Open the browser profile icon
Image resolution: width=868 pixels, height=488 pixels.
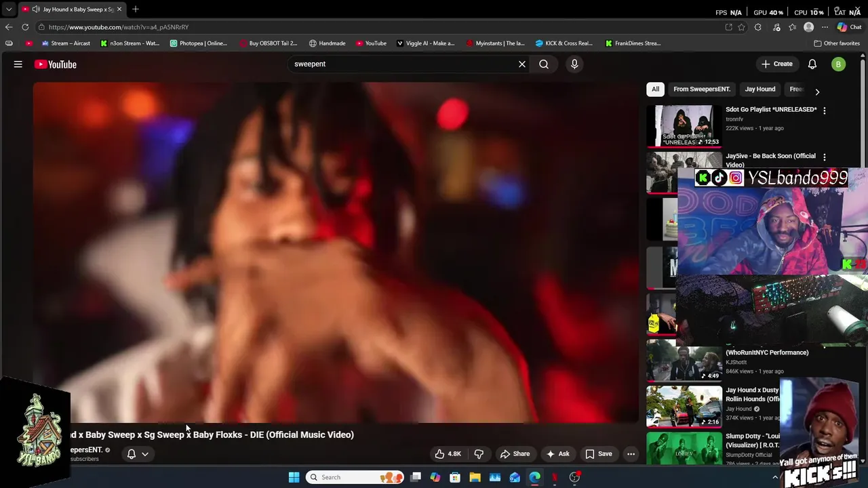808,27
